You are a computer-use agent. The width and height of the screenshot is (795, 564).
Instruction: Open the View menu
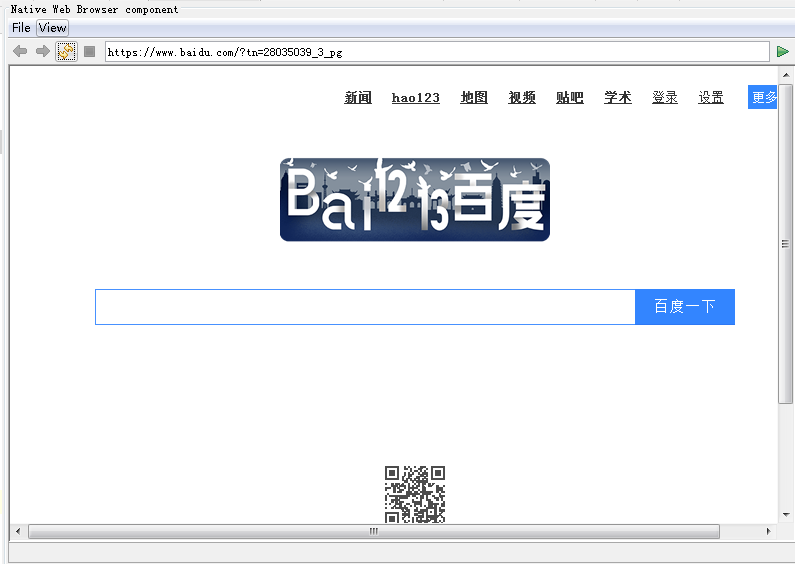click(53, 28)
